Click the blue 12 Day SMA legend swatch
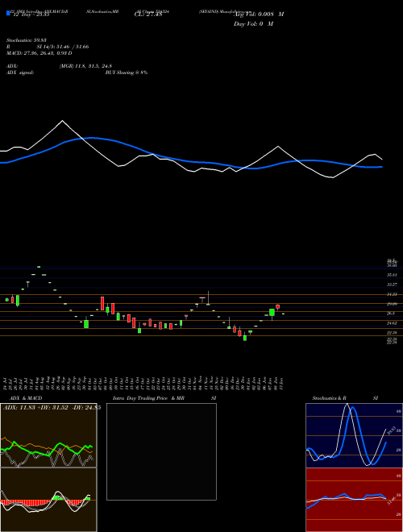This screenshot has width=403, height=532. point(9,13)
